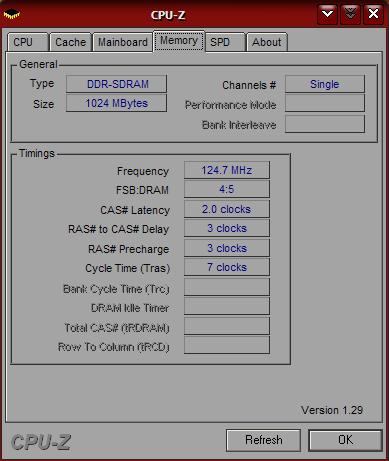This screenshot has width=389, height=461.
Task: Click the 1024 MBytes size field
Action: 116,103
